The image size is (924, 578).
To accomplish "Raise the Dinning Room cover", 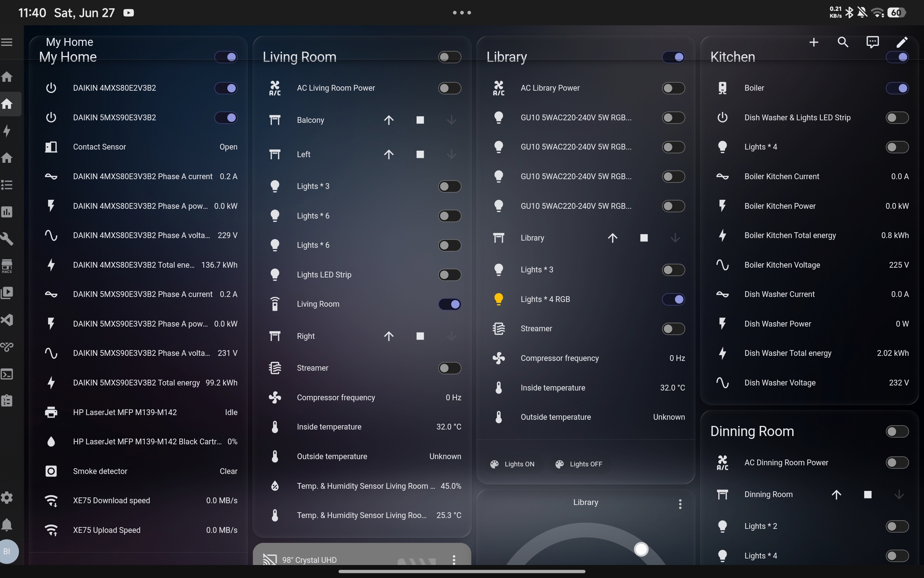I will click(836, 495).
